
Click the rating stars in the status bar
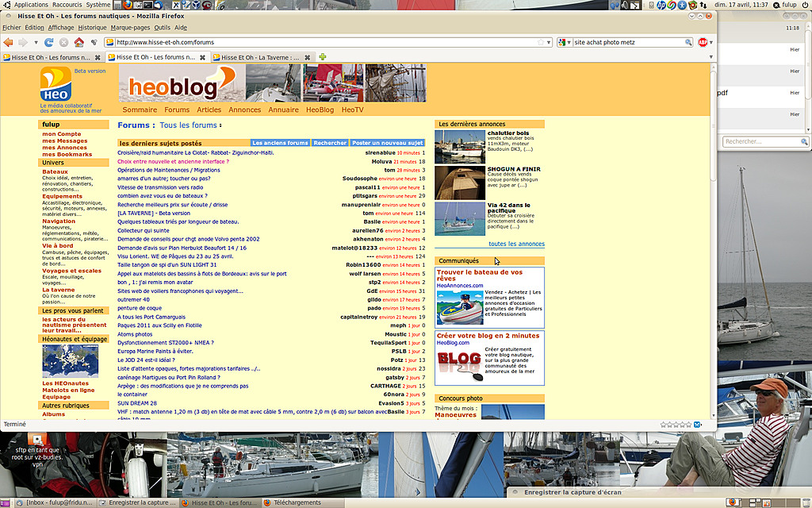click(676, 425)
